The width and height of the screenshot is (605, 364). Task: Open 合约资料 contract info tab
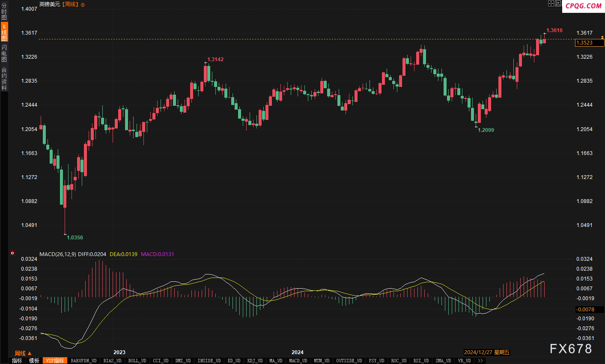point(4,78)
